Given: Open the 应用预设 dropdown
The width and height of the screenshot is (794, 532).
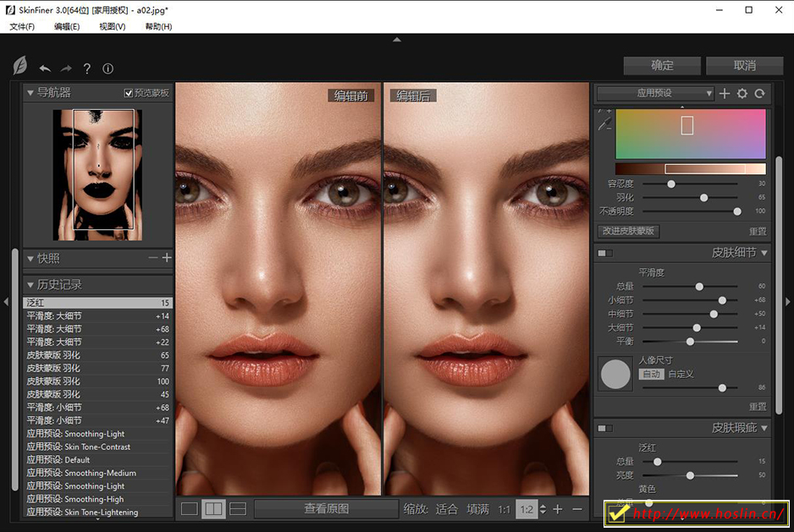Looking at the screenshot, I should click(x=655, y=93).
